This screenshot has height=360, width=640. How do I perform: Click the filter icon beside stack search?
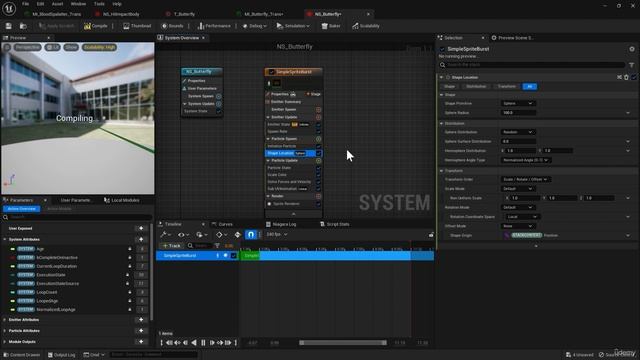coord(631,65)
